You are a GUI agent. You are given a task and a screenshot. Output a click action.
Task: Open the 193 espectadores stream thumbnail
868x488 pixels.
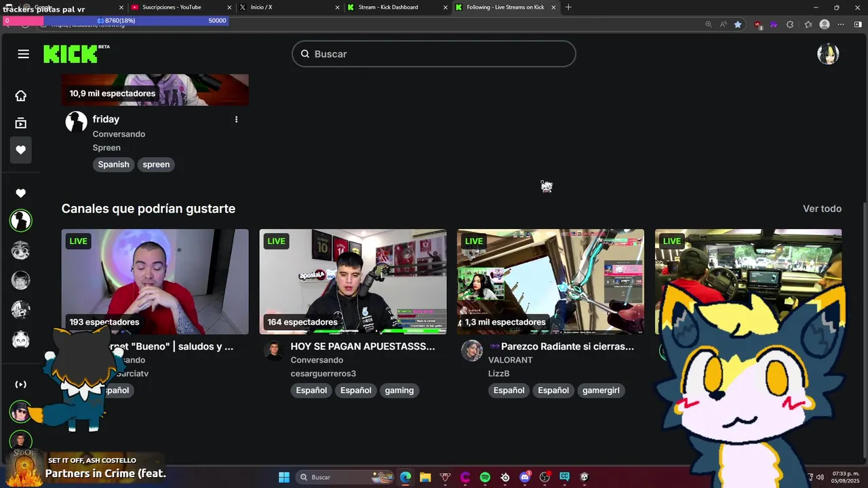[x=155, y=282]
